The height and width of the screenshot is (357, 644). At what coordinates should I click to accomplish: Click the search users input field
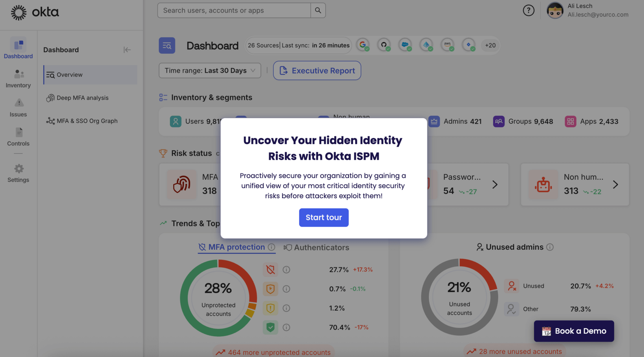click(x=234, y=11)
